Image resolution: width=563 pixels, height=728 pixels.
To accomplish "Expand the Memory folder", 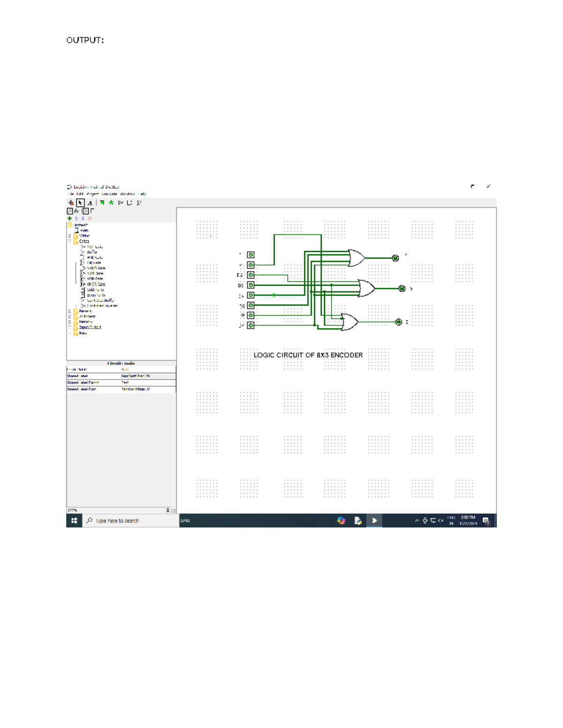I will (69, 322).
